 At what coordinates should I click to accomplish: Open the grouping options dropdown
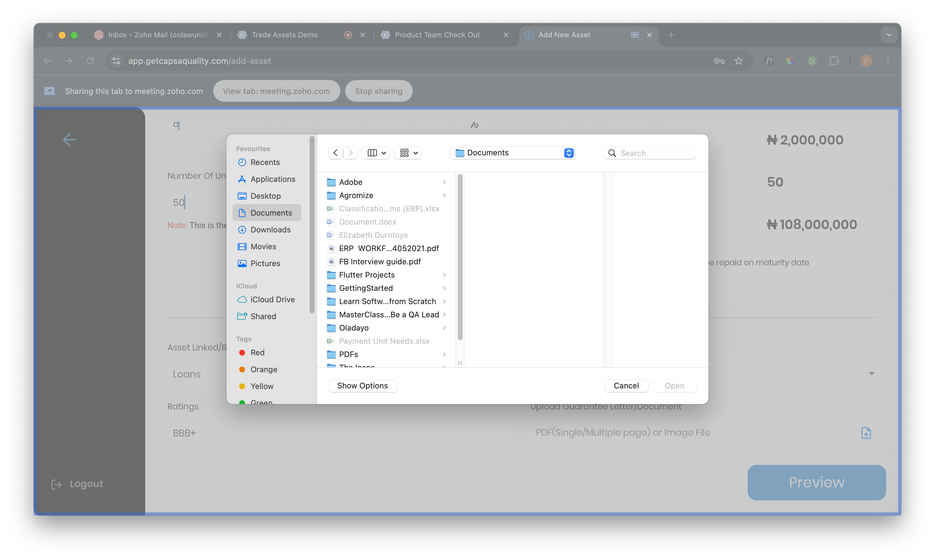tap(408, 153)
